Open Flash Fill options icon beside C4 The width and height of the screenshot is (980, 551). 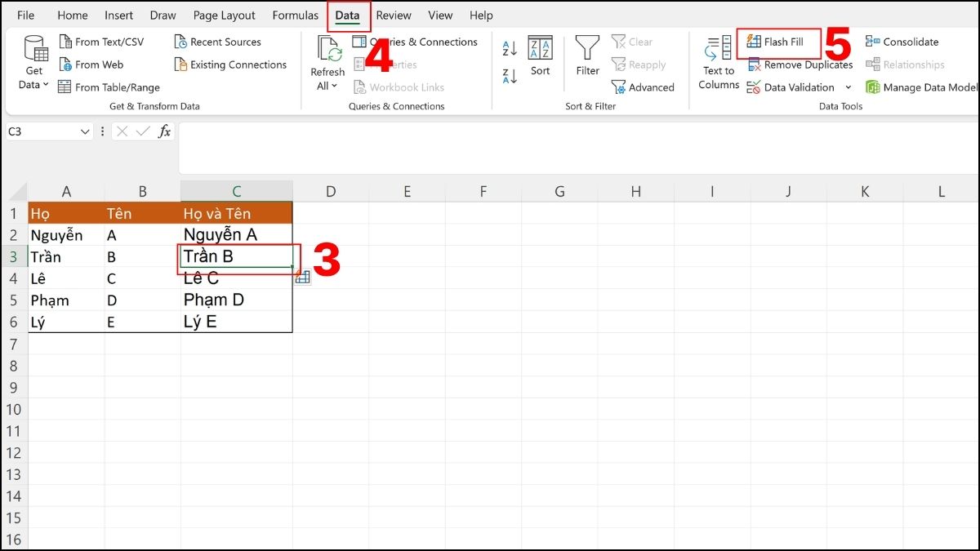point(302,278)
